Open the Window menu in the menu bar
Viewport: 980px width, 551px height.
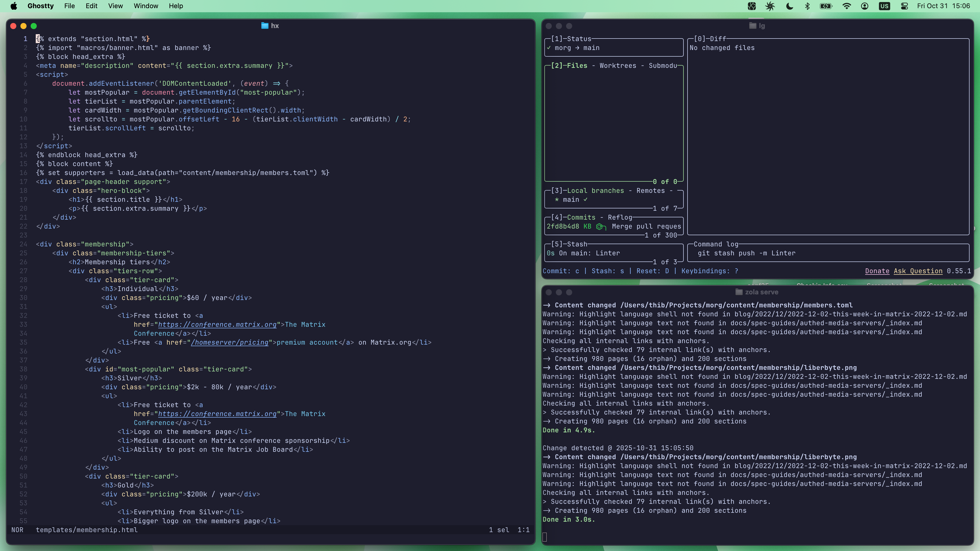146,6
